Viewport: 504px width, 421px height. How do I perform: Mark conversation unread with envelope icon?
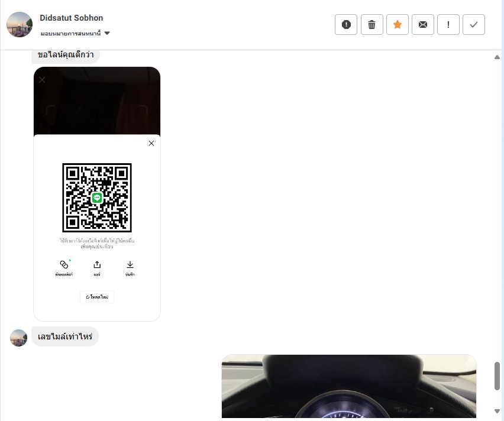(423, 24)
